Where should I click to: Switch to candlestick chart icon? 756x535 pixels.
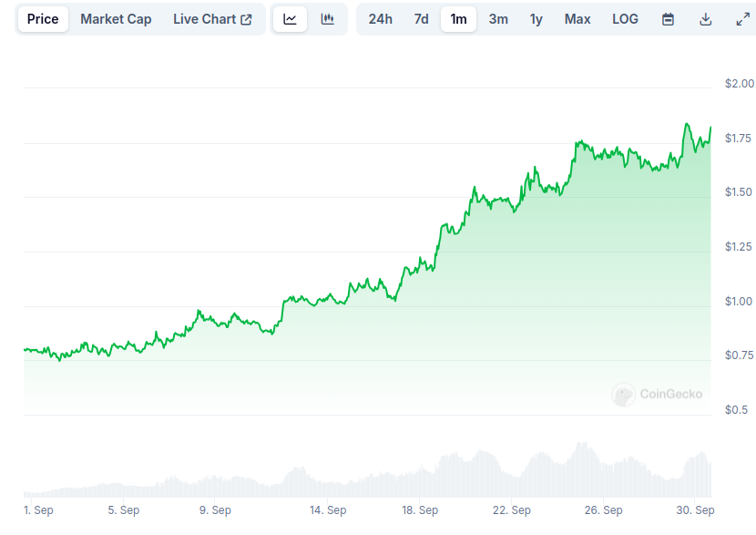click(x=327, y=19)
